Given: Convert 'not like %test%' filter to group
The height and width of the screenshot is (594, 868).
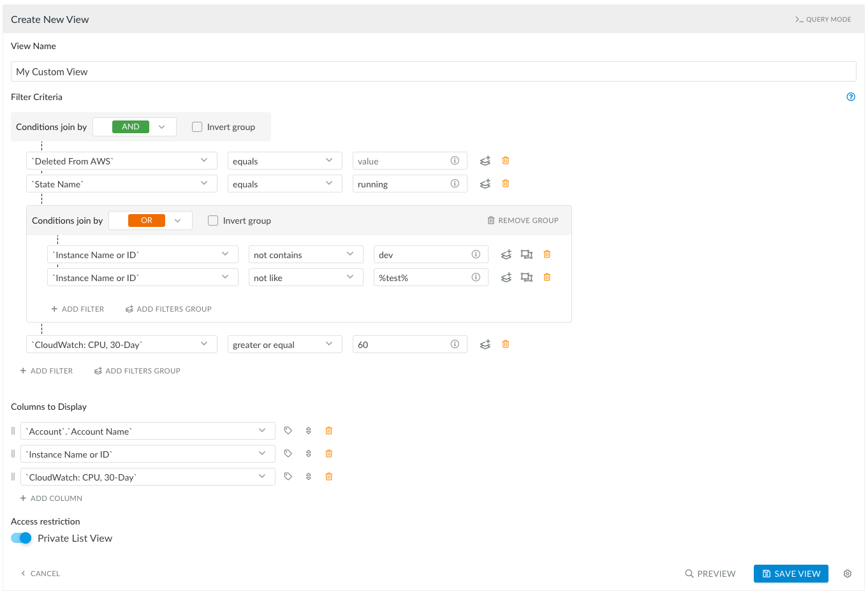Looking at the screenshot, I should coord(506,277).
